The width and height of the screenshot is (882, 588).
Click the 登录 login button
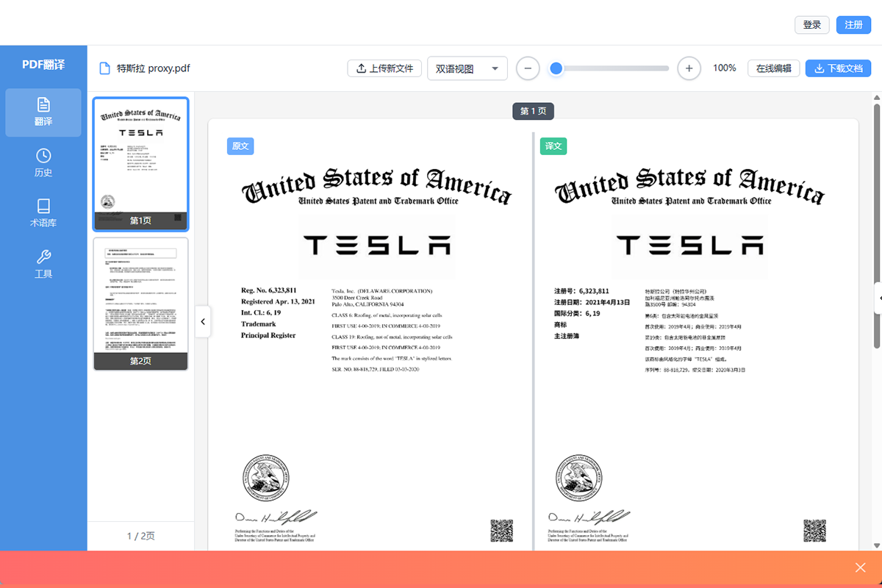pyautogui.click(x=811, y=25)
